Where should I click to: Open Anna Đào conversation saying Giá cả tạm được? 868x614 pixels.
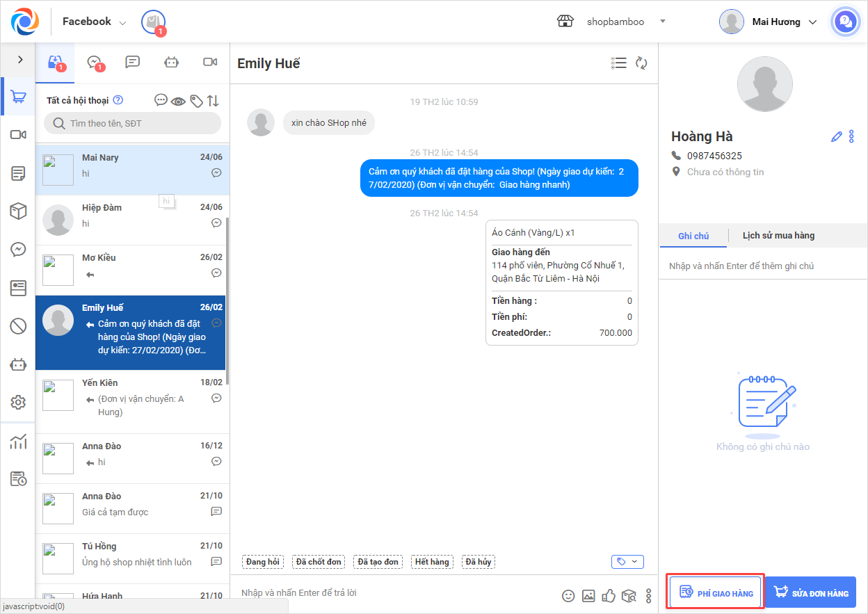pos(132,509)
